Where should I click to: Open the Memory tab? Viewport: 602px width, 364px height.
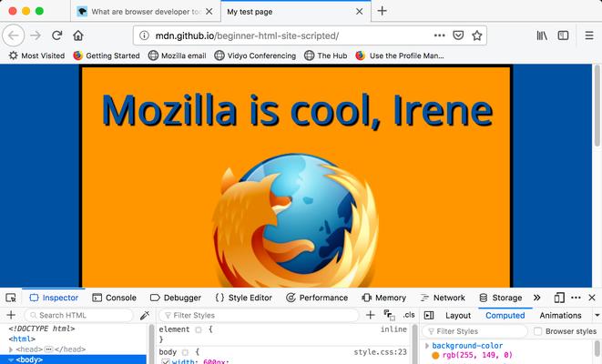pyautogui.click(x=383, y=298)
